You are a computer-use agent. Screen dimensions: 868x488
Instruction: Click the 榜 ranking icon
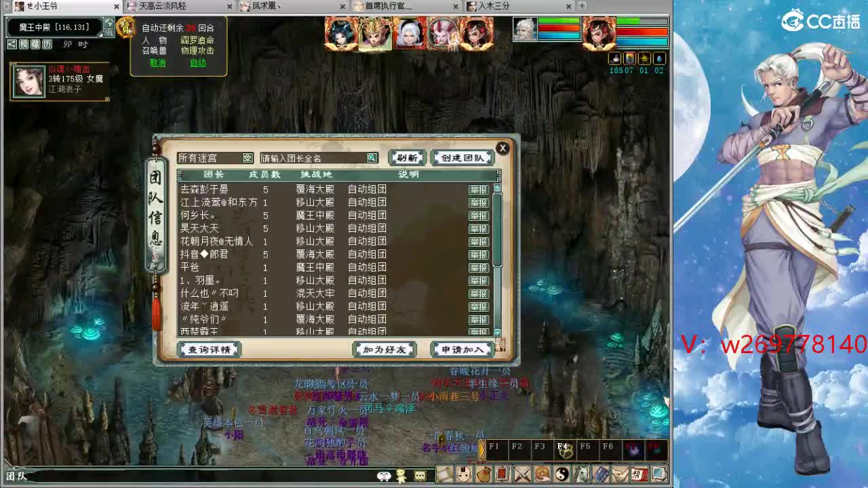tap(24, 44)
